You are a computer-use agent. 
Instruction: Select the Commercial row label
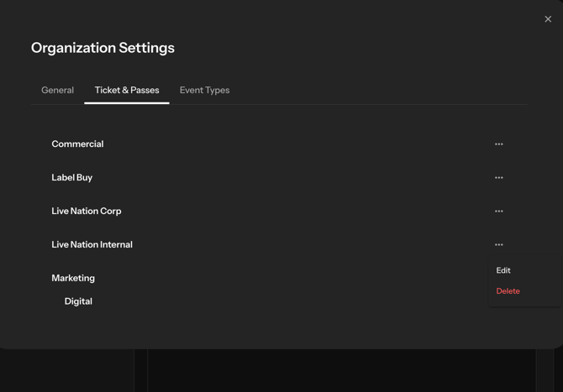(x=77, y=144)
